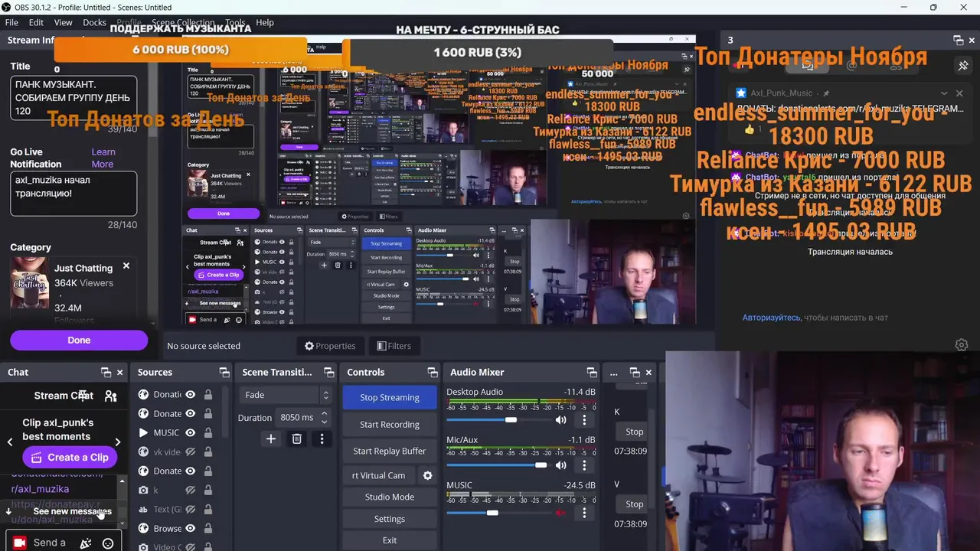Toggle visibility of the MUSIC source
This screenshot has width=980, height=551.
point(191,432)
